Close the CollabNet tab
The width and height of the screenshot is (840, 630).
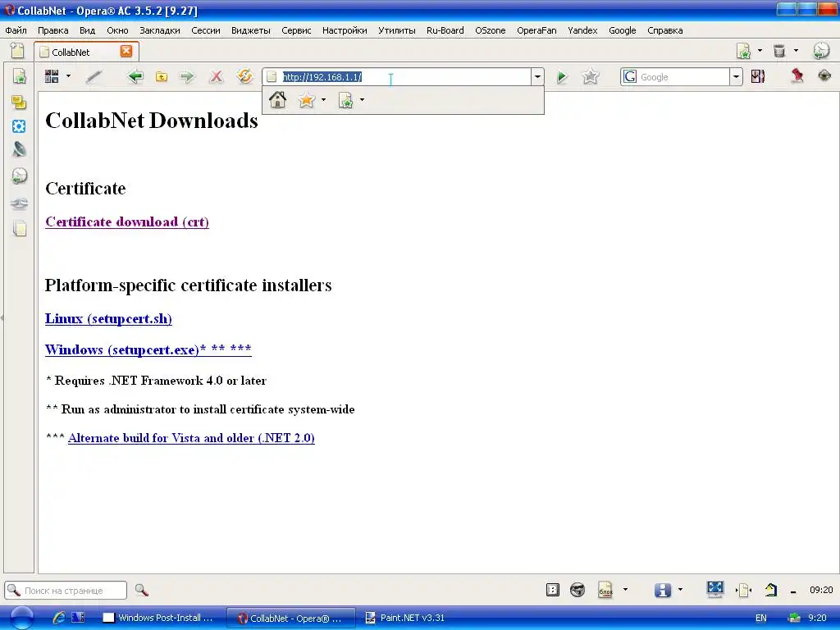click(126, 51)
